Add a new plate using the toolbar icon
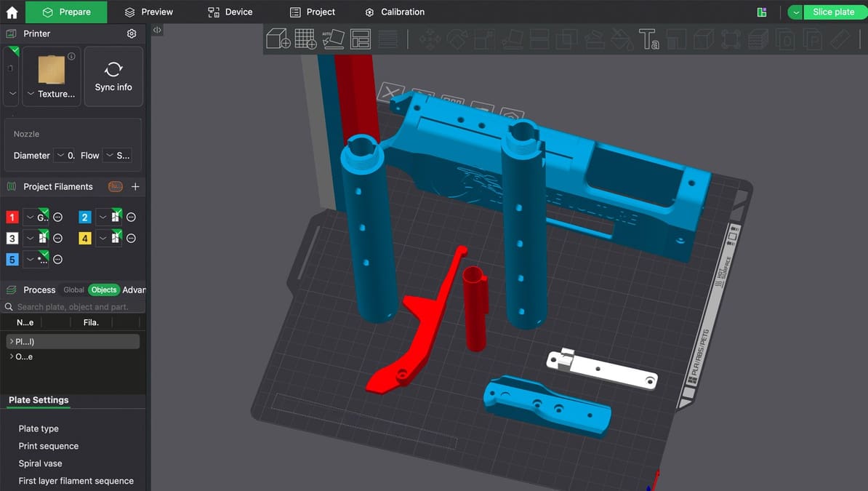868x491 pixels. tap(304, 39)
